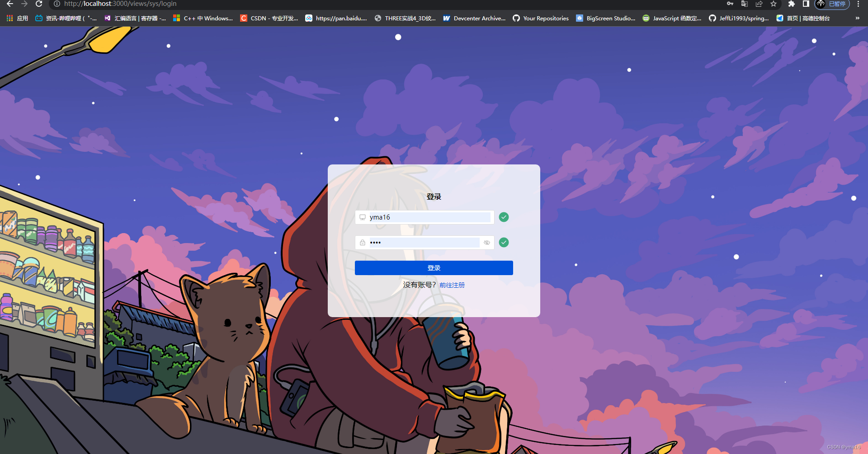This screenshot has width=868, height=454.
Task: Open the BigScreen Studio bookmark
Action: [606, 18]
